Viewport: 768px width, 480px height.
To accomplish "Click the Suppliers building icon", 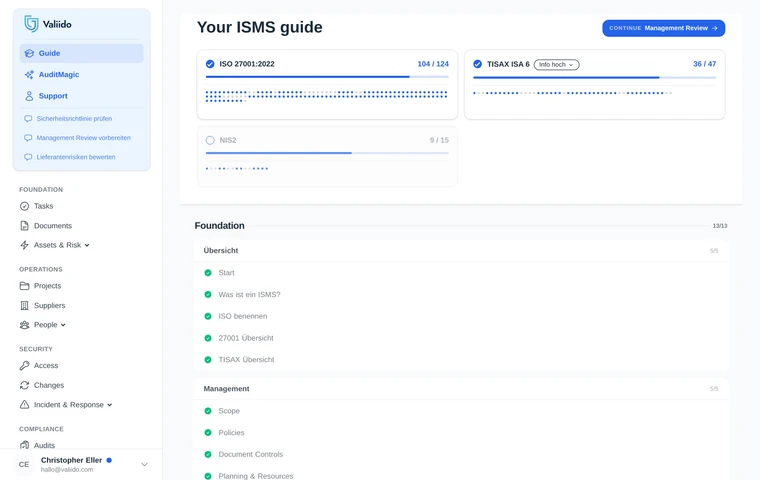I will 24,306.
